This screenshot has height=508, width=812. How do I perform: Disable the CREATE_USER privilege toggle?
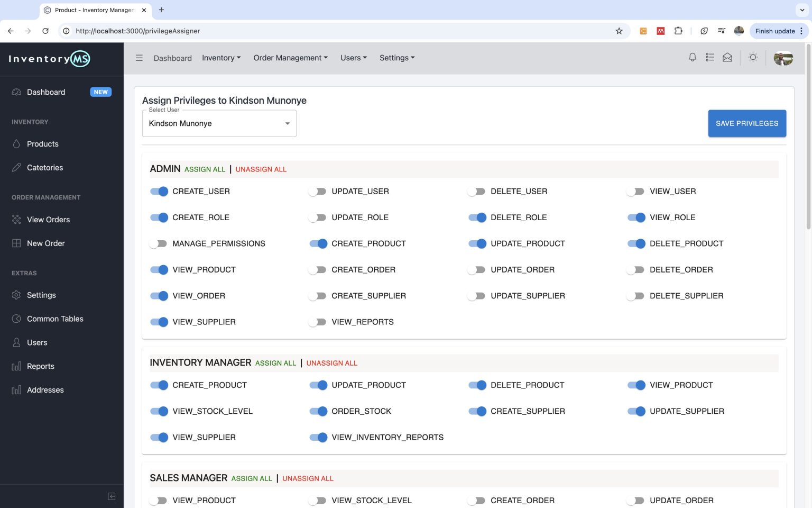click(159, 191)
